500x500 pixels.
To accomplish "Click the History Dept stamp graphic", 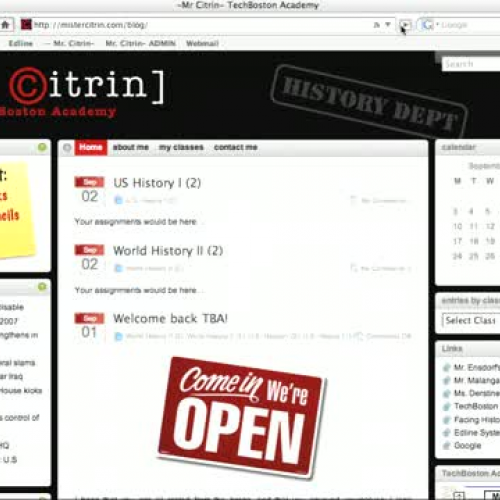I will pos(369,102).
